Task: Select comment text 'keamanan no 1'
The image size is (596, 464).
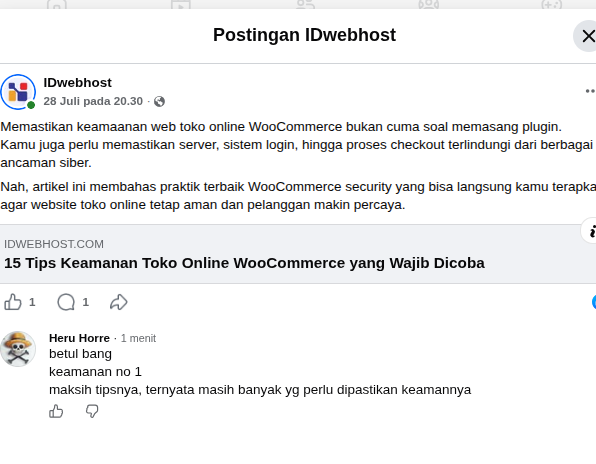Action: 95,372
